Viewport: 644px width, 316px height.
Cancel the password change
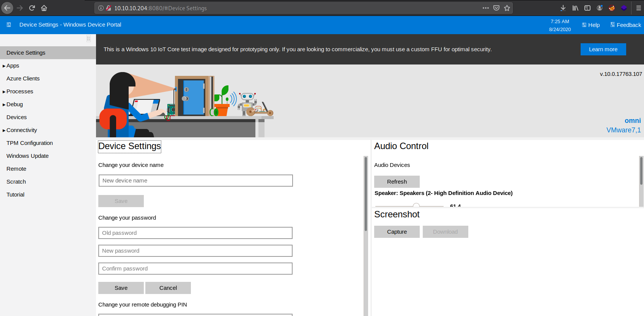[168, 288]
